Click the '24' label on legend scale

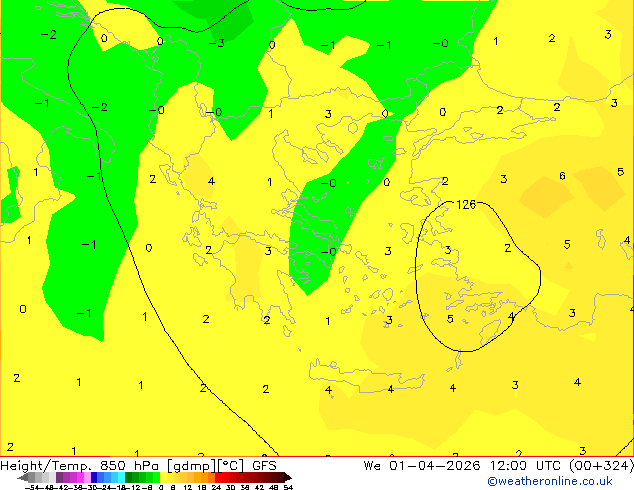click(216, 487)
